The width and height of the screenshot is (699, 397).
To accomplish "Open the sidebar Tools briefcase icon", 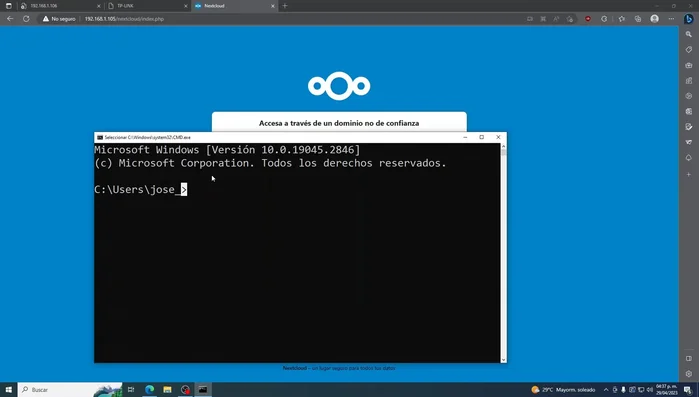I will click(x=689, y=65).
